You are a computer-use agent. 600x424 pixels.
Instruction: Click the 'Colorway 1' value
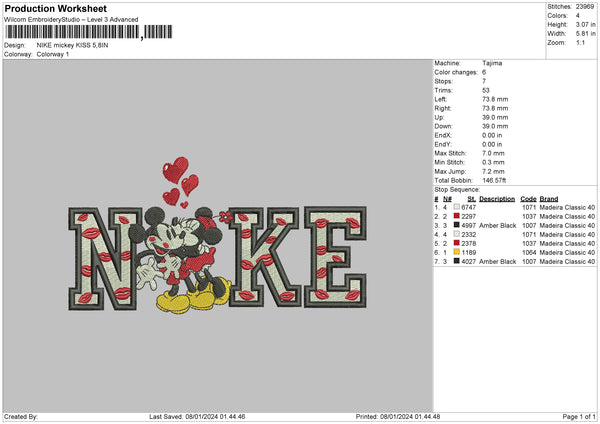[53, 54]
